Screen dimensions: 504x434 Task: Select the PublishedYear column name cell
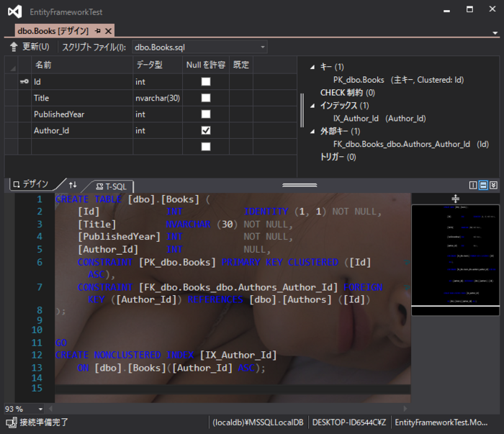pyautogui.click(x=82, y=114)
